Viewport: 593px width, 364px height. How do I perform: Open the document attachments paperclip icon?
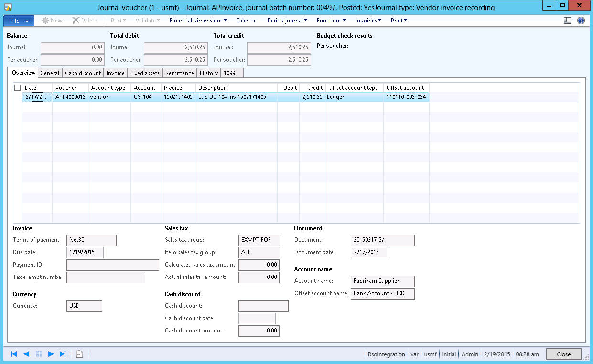point(78,353)
